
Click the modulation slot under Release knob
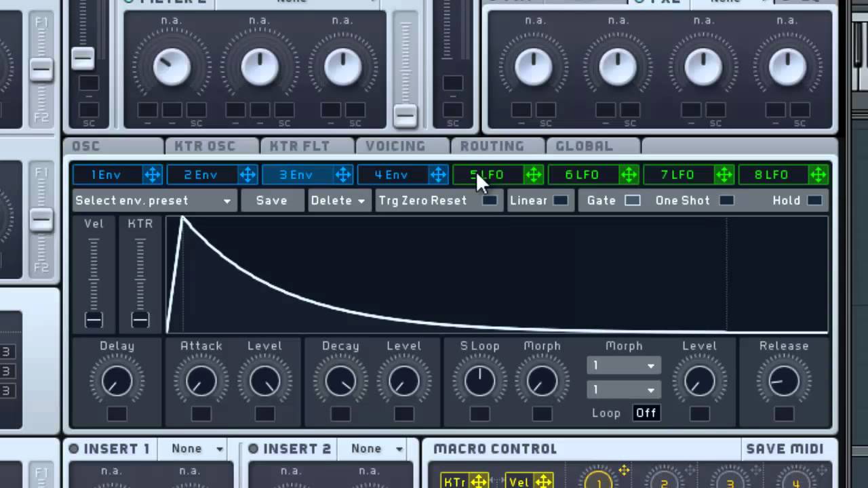784,413
